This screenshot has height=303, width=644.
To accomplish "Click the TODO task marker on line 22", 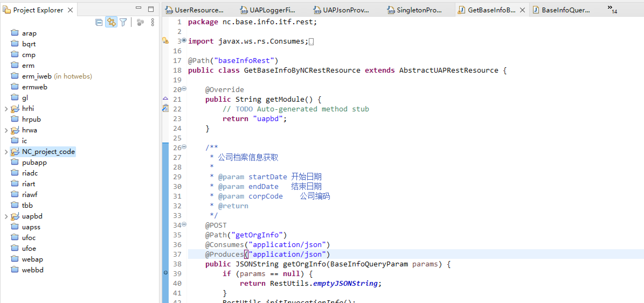I will (165, 108).
